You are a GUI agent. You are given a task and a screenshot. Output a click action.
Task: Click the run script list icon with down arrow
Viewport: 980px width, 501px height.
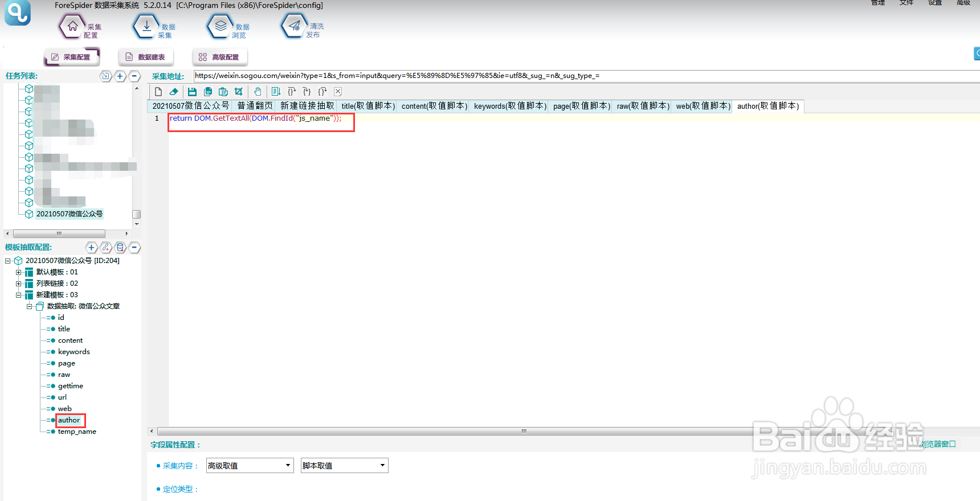pyautogui.click(x=276, y=92)
